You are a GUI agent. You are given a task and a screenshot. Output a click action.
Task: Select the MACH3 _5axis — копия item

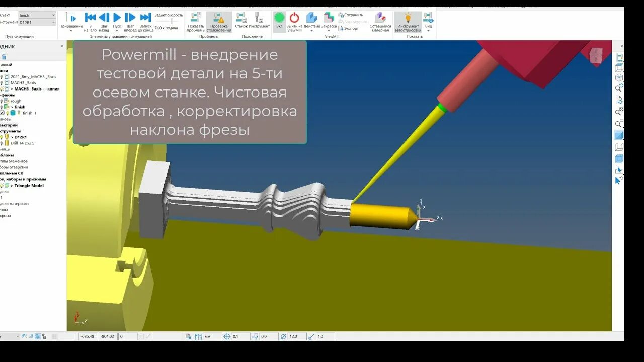[37, 89]
